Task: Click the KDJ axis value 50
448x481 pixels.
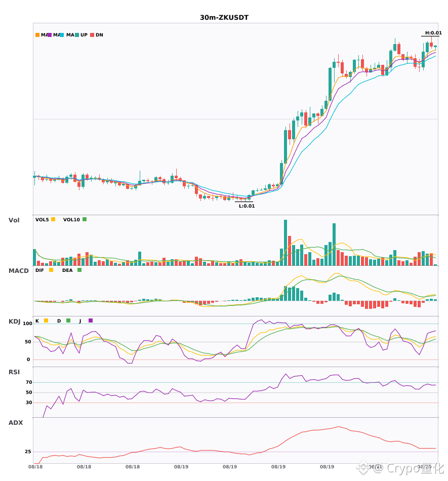Action: 28,342
